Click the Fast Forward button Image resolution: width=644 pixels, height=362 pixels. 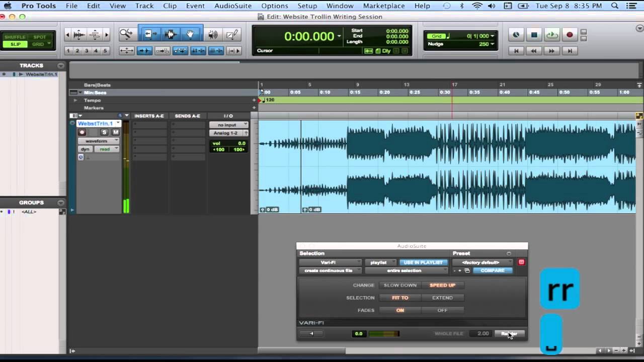pyautogui.click(x=552, y=51)
